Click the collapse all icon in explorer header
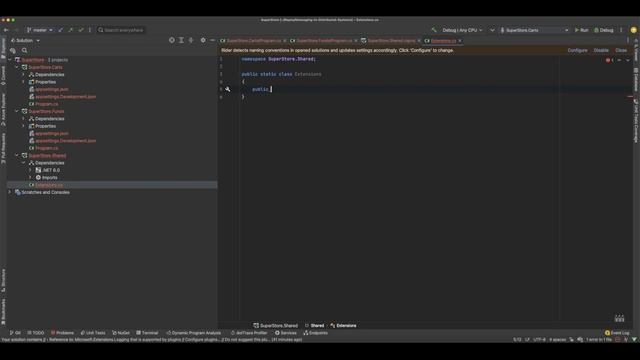 (191, 40)
